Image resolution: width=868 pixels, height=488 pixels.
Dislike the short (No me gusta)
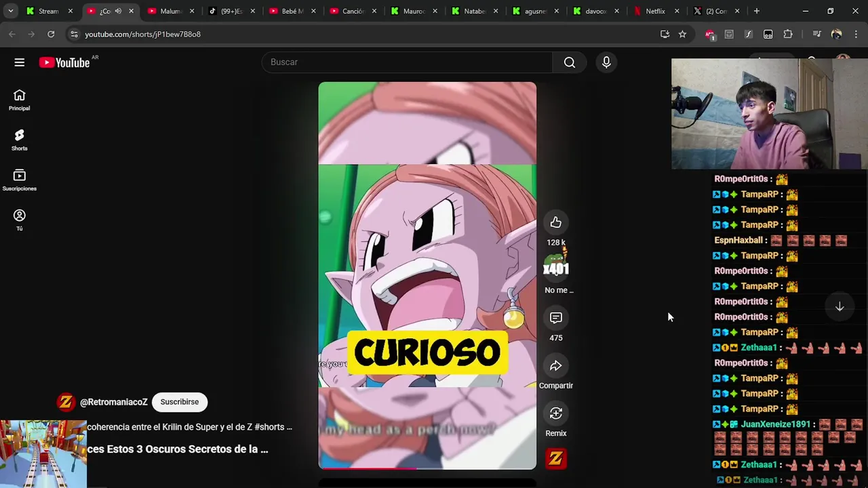[555, 270]
